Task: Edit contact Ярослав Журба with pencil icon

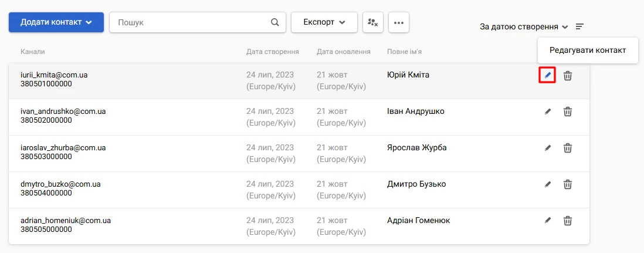Action: [547, 148]
